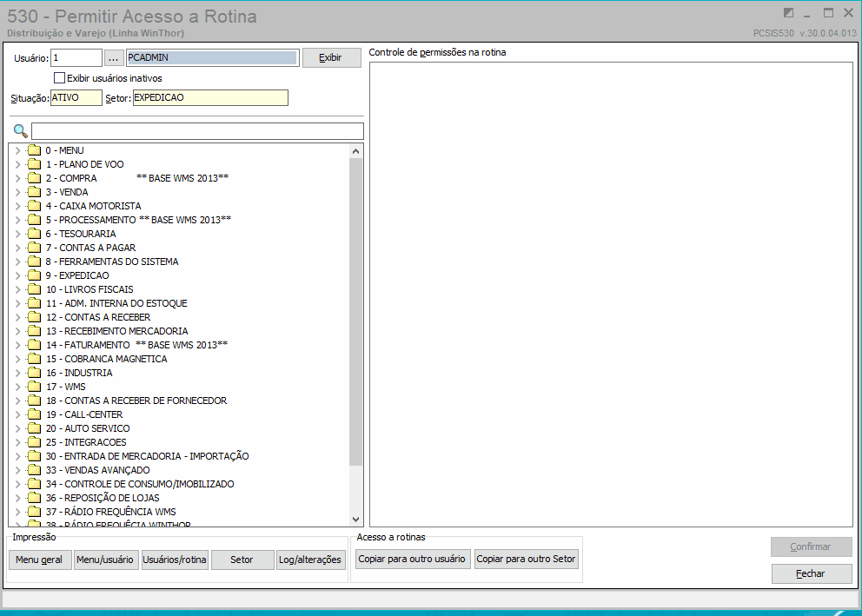Screen dimensions: 862x616
Task: Click Copiar para outro Setor
Action: 526,559
